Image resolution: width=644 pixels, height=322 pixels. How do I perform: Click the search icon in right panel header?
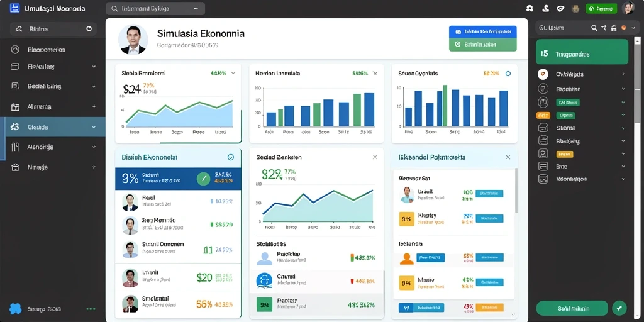(x=594, y=28)
